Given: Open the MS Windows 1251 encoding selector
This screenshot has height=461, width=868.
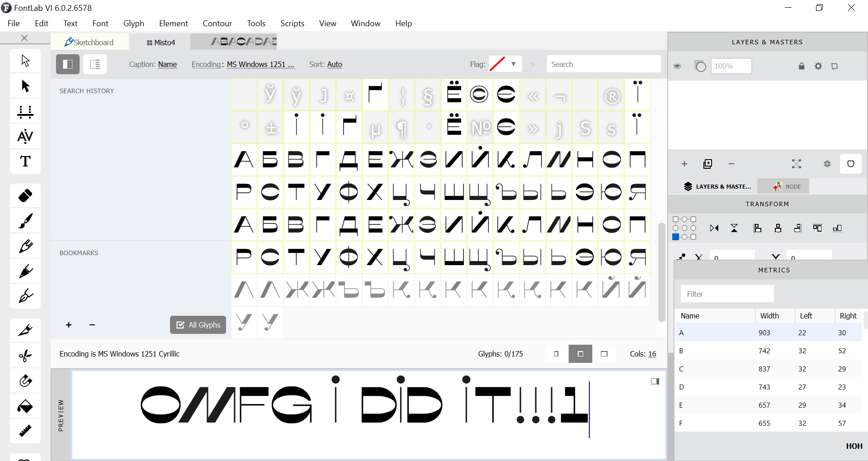Looking at the screenshot, I should [x=260, y=64].
